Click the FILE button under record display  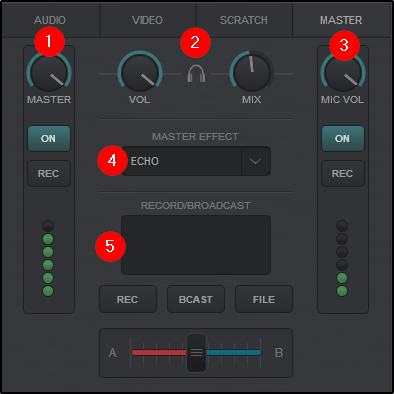(x=264, y=299)
